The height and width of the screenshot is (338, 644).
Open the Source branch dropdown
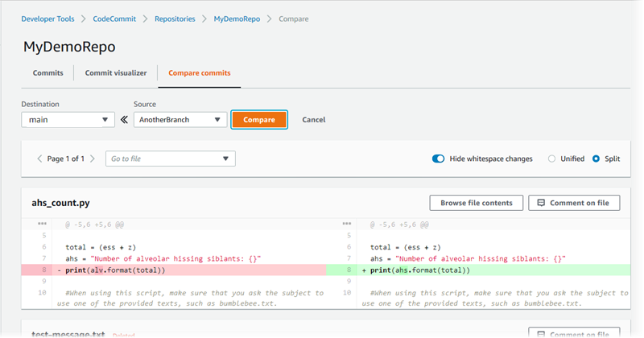[180, 120]
